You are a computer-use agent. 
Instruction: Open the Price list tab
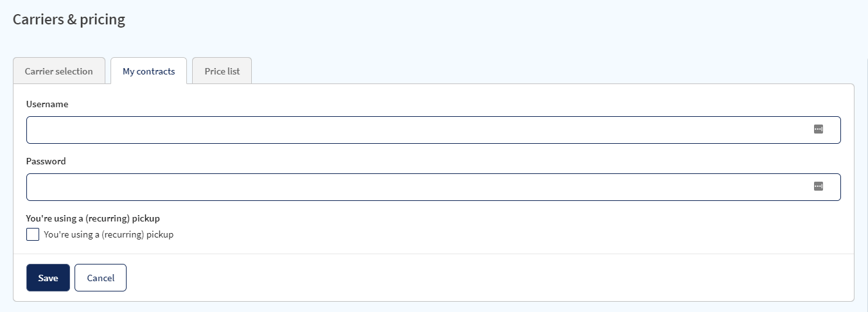pyautogui.click(x=222, y=71)
